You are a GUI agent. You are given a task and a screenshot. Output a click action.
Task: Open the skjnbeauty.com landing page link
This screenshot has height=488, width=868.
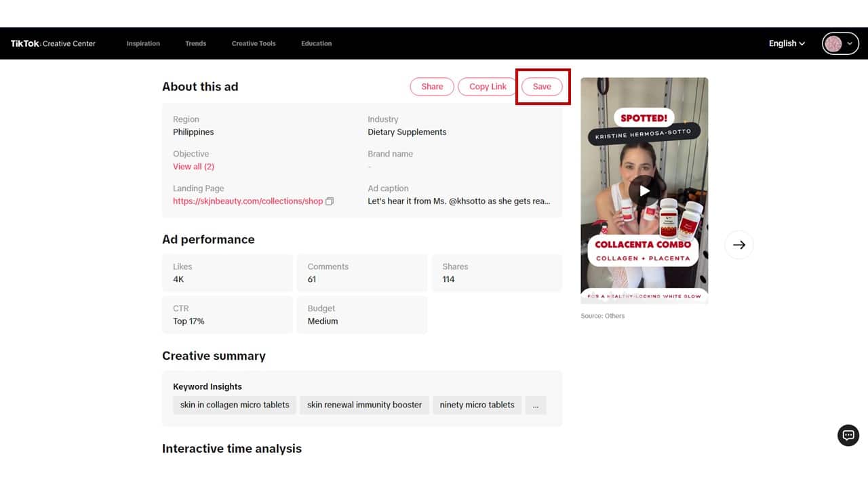coord(248,201)
